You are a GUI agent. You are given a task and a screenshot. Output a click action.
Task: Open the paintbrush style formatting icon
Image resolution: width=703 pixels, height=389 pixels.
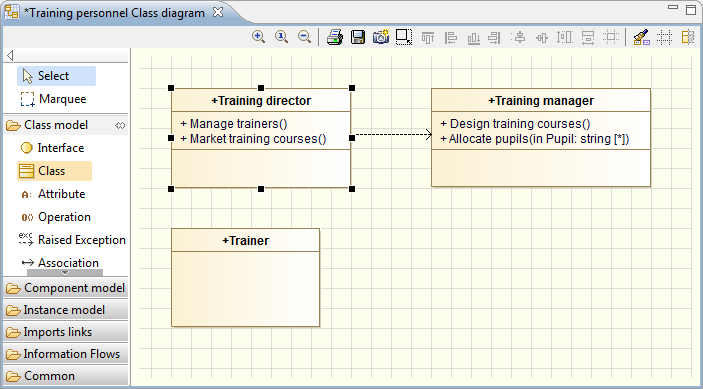pos(641,37)
